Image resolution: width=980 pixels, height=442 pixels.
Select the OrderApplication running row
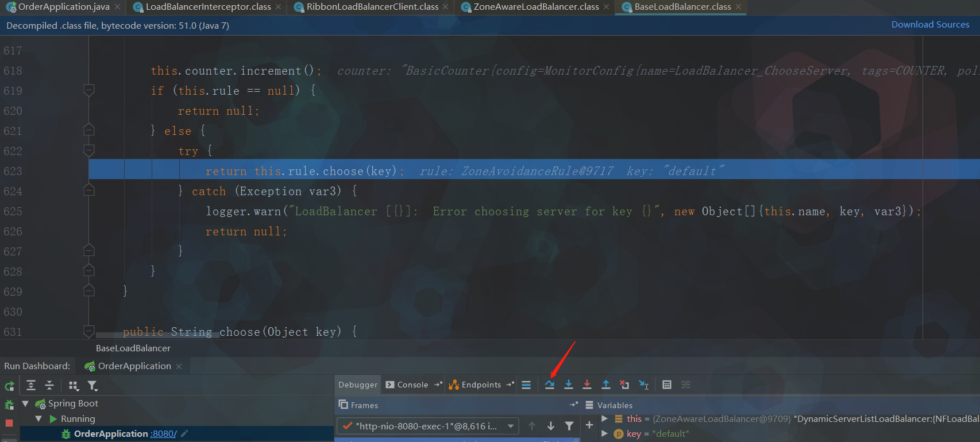(x=177, y=433)
